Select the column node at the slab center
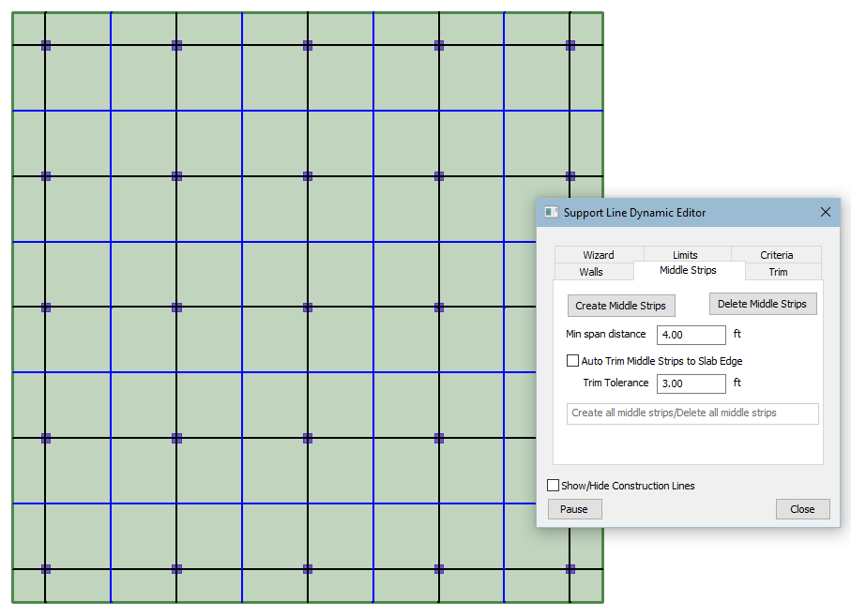The width and height of the screenshot is (851, 616). coord(308,307)
